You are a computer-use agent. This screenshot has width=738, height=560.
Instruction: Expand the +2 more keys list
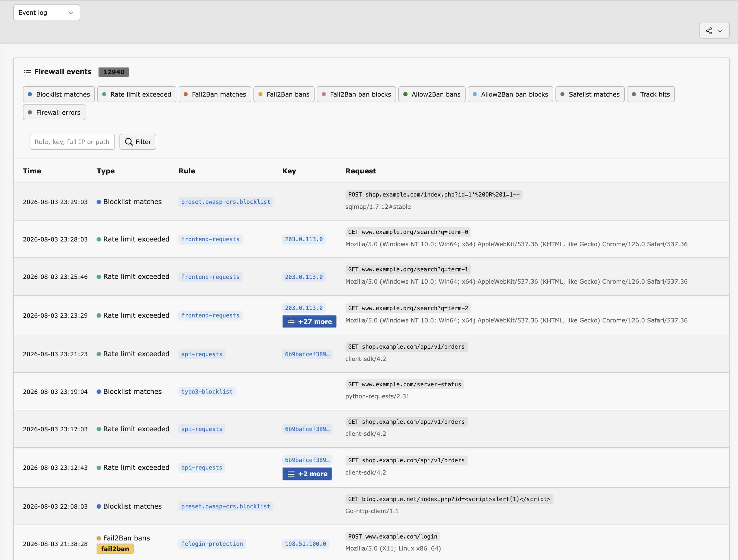[x=307, y=474]
